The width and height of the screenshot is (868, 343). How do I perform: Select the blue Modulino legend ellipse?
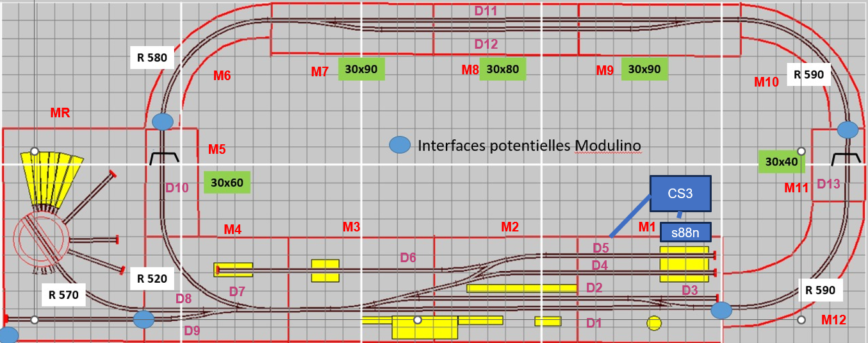point(400,146)
